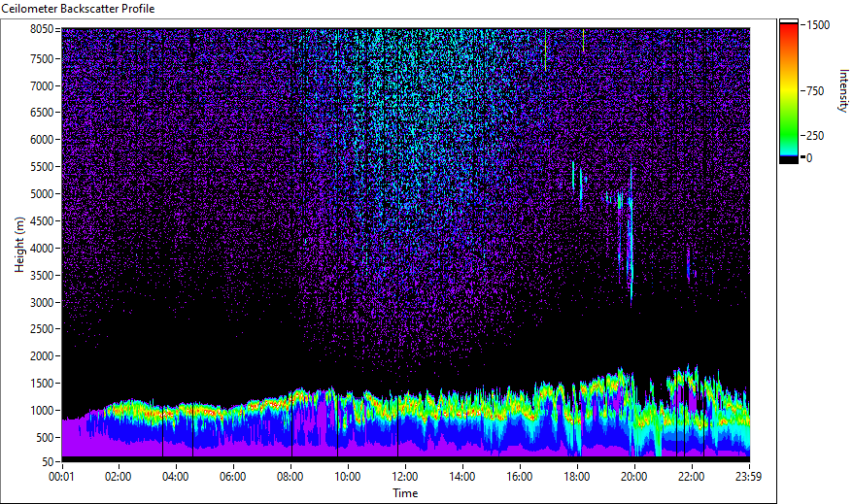Click the 10:00 time tick label
Image resolution: width=853 pixels, height=504 pixels.
click(x=348, y=477)
